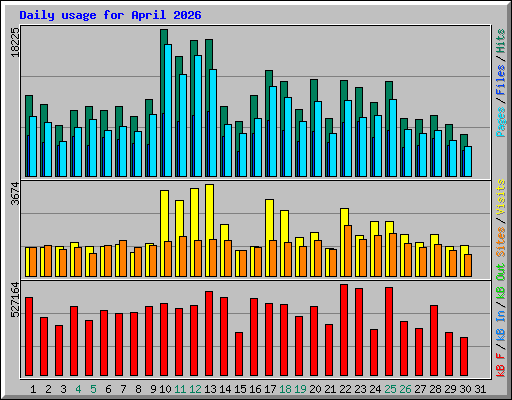Click day label 13 on the x-axis

pos(210,389)
